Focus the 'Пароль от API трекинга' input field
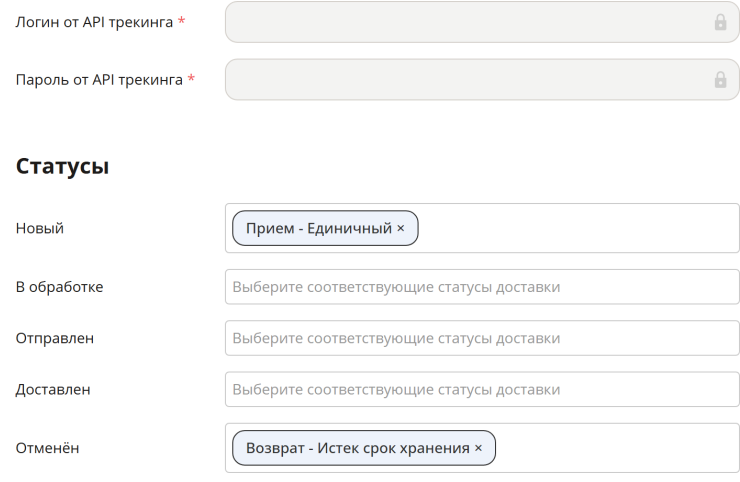This screenshot has height=482, width=740. (482, 80)
